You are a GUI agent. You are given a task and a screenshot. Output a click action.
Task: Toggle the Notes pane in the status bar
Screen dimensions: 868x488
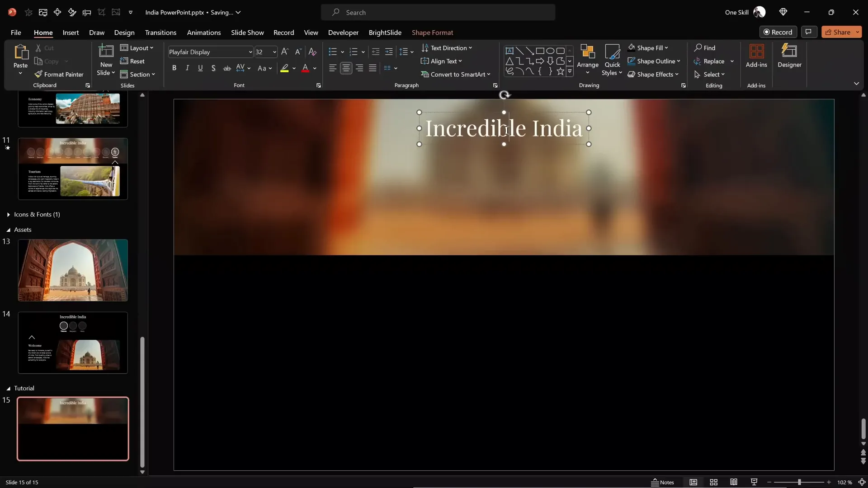click(x=662, y=482)
